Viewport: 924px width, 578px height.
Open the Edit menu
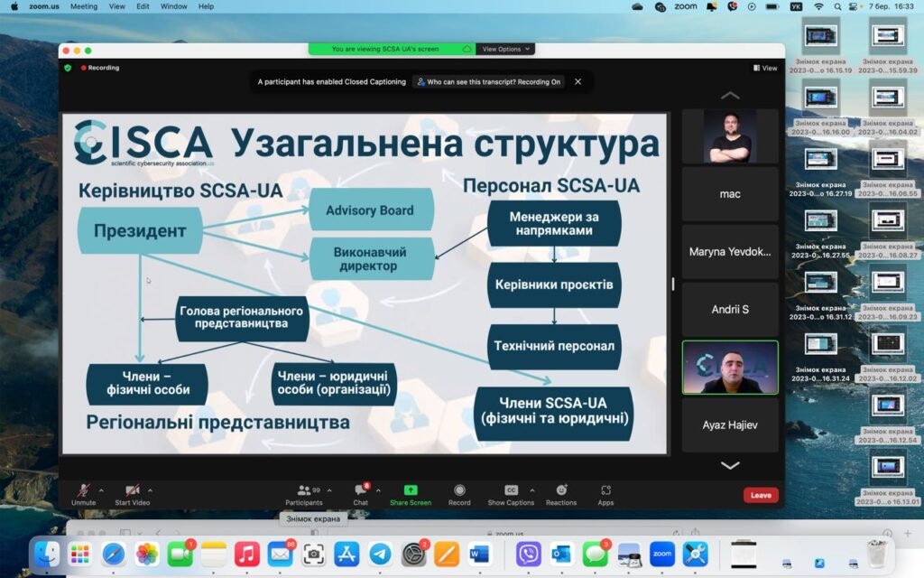[x=143, y=6]
